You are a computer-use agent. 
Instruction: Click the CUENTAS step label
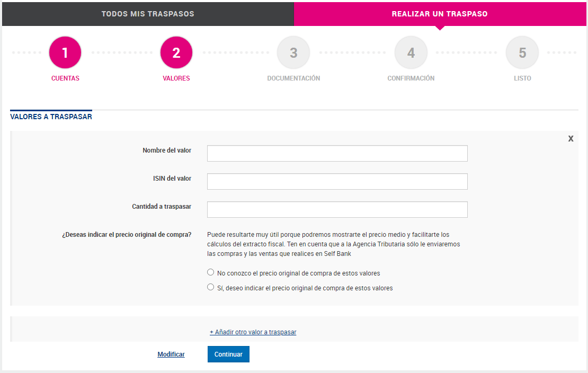[65, 78]
